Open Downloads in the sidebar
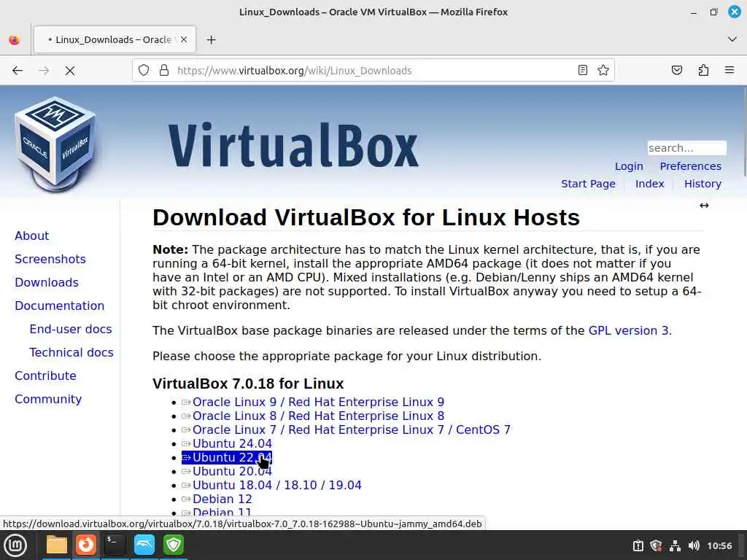 (x=46, y=282)
